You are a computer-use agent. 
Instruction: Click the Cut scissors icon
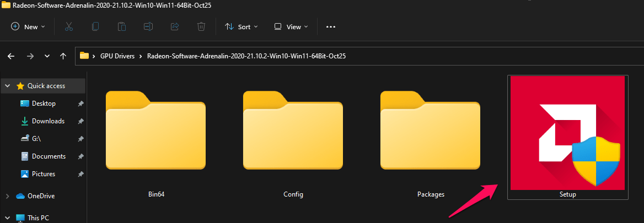coord(69,26)
